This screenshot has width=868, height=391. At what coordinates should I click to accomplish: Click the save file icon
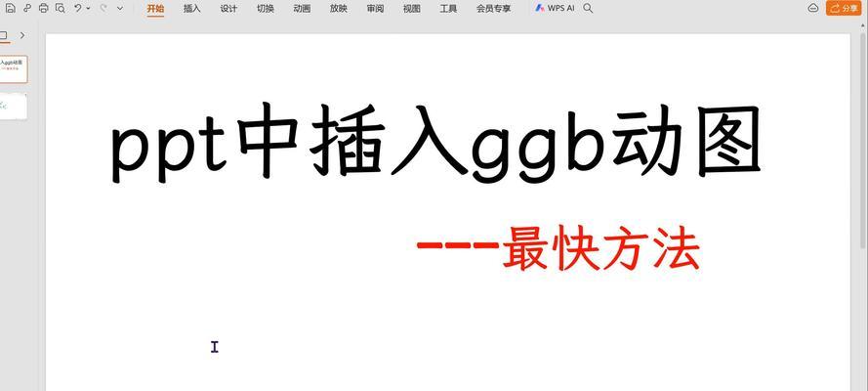(11, 8)
